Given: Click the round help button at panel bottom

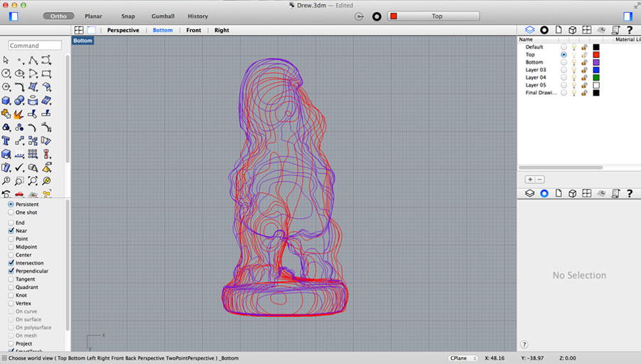Looking at the screenshot, I should tap(524, 344).
